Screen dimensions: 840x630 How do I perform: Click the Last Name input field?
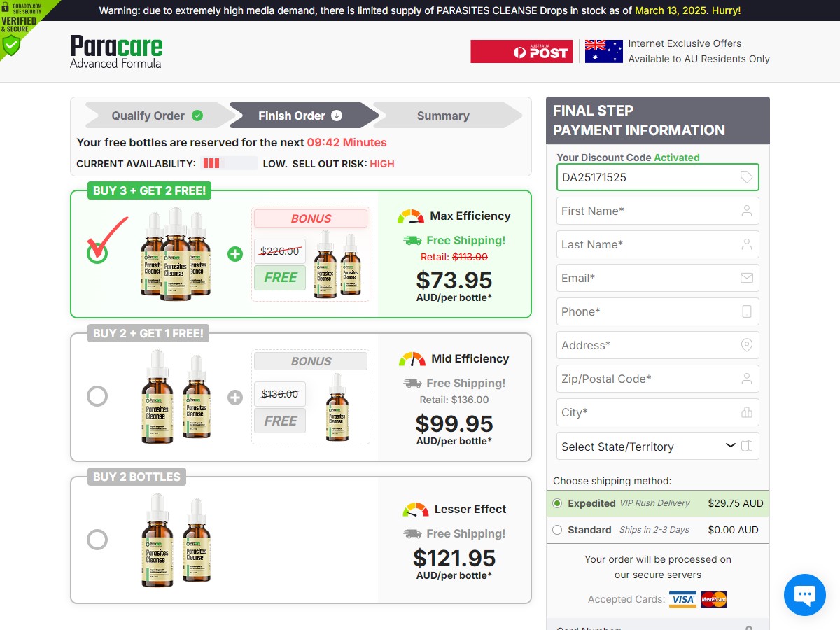click(658, 244)
